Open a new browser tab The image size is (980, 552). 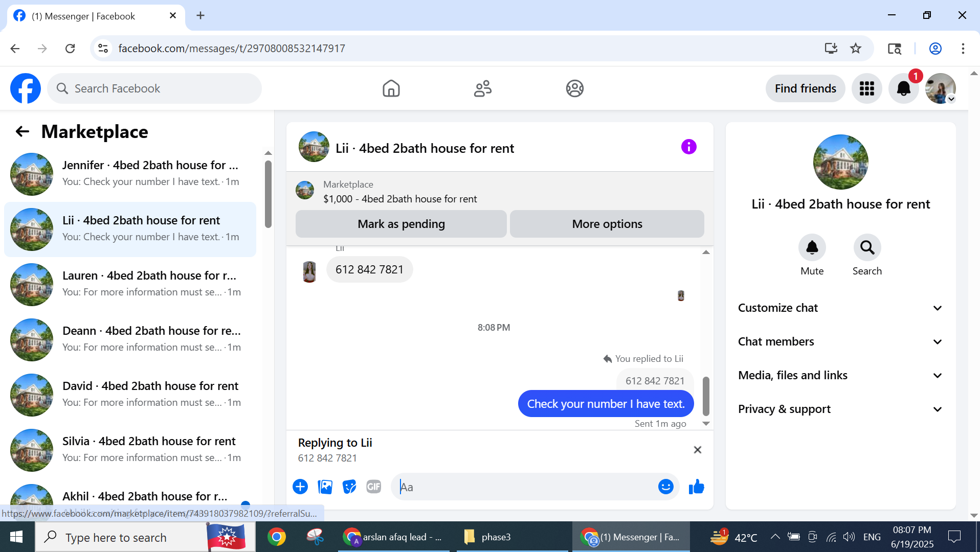[201, 16]
